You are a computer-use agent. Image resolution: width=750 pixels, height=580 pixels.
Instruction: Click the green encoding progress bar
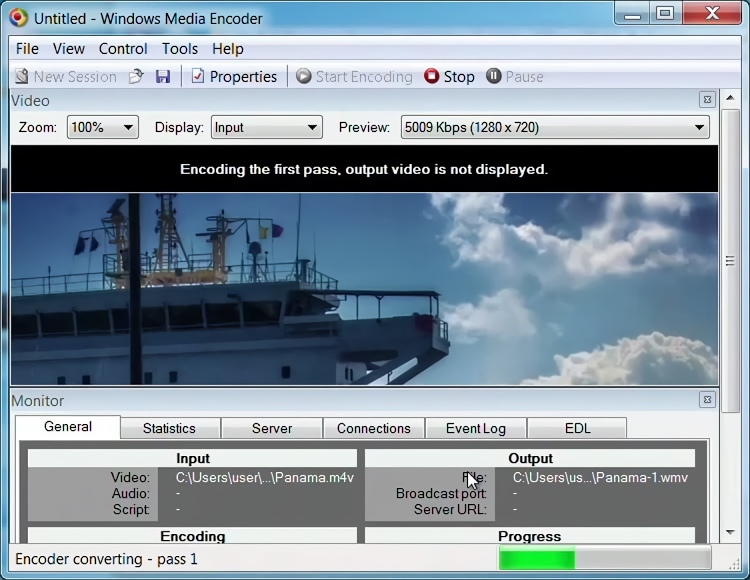pos(605,559)
